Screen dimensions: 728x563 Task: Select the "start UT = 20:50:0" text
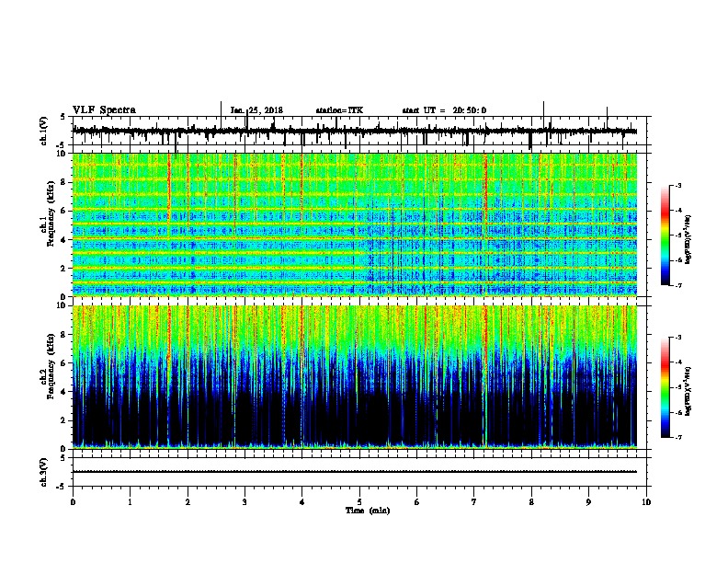(x=444, y=110)
